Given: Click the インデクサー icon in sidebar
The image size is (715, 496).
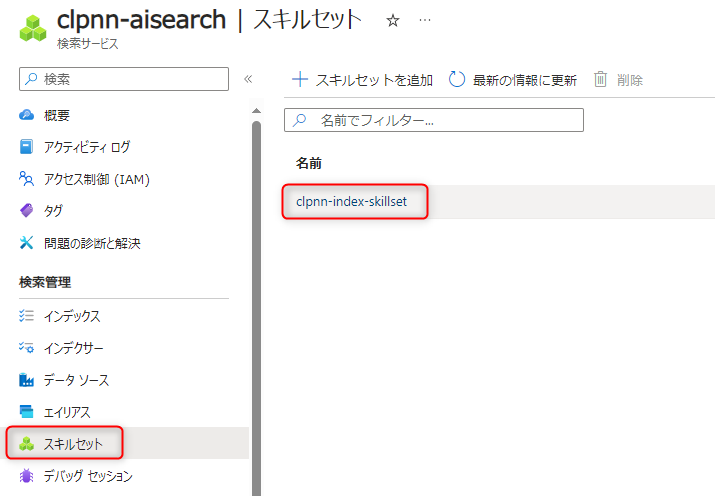Looking at the screenshot, I should (x=27, y=348).
